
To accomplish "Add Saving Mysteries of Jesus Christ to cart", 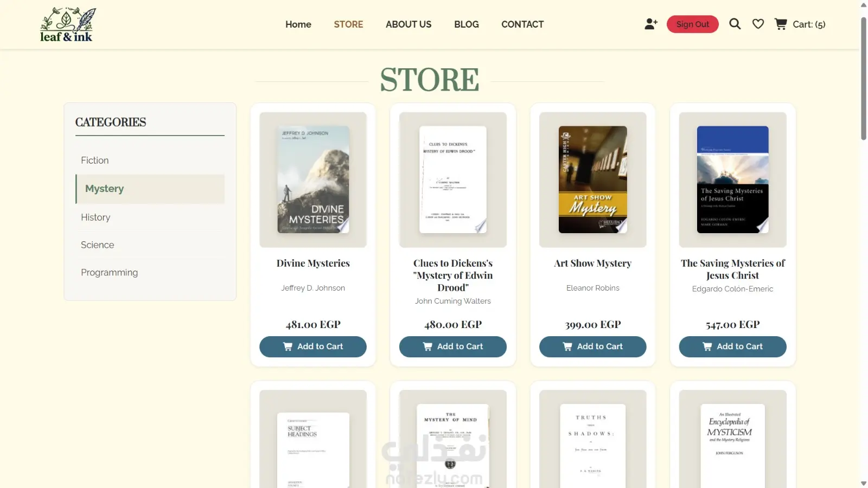I will click(x=733, y=346).
